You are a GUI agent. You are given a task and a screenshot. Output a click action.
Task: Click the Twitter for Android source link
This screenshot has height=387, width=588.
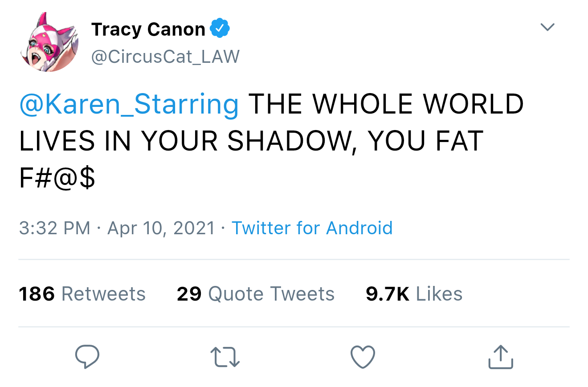tap(312, 228)
